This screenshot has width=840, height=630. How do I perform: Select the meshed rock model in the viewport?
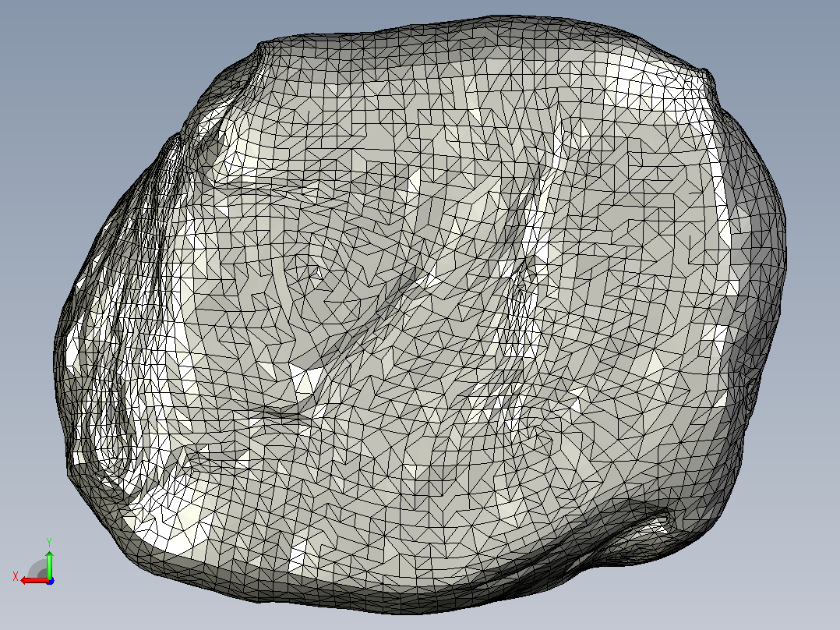420,314
